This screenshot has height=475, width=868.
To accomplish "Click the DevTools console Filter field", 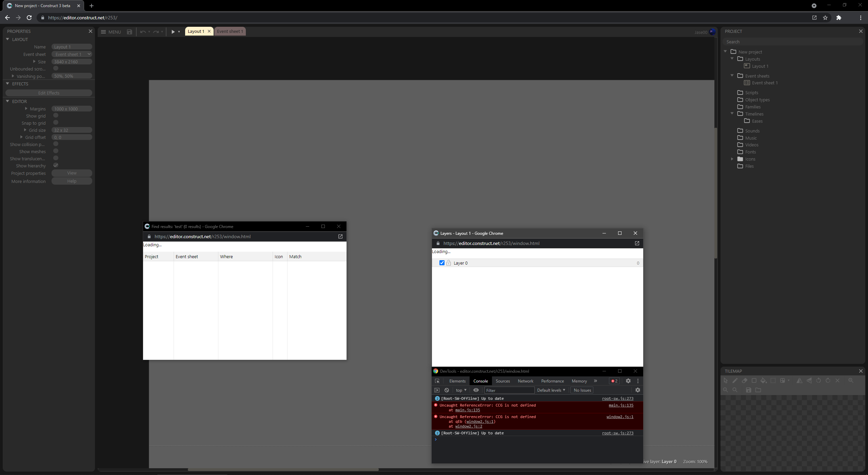I will tap(509, 390).
